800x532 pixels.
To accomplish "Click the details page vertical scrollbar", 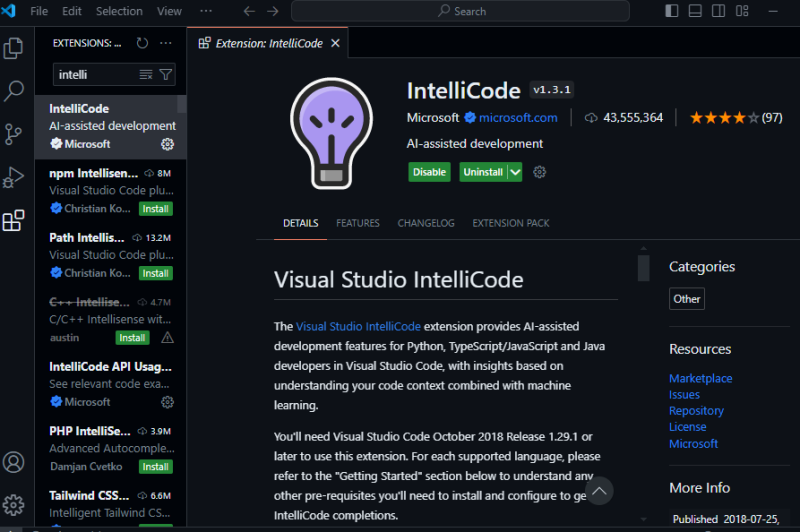I will click(643, 268).
